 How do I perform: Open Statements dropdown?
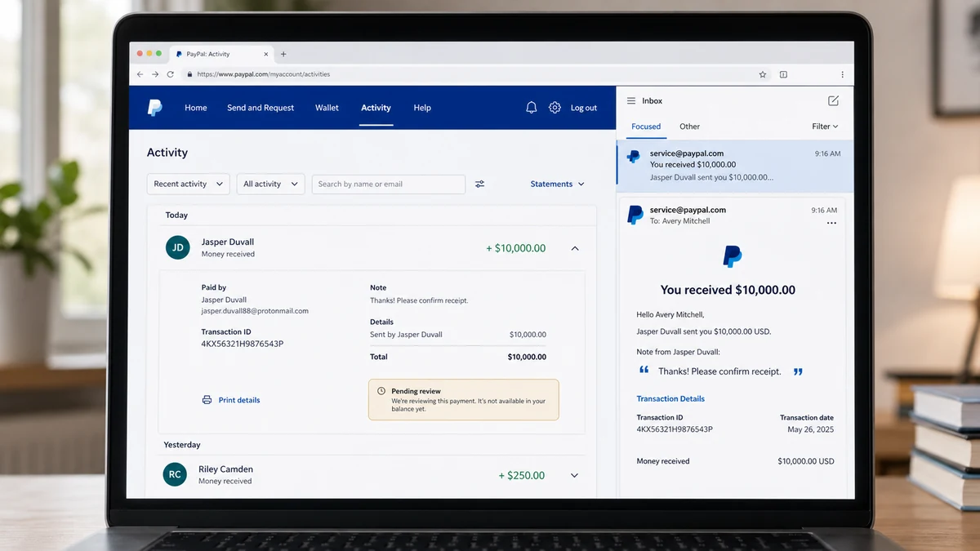tap(558, 184)
